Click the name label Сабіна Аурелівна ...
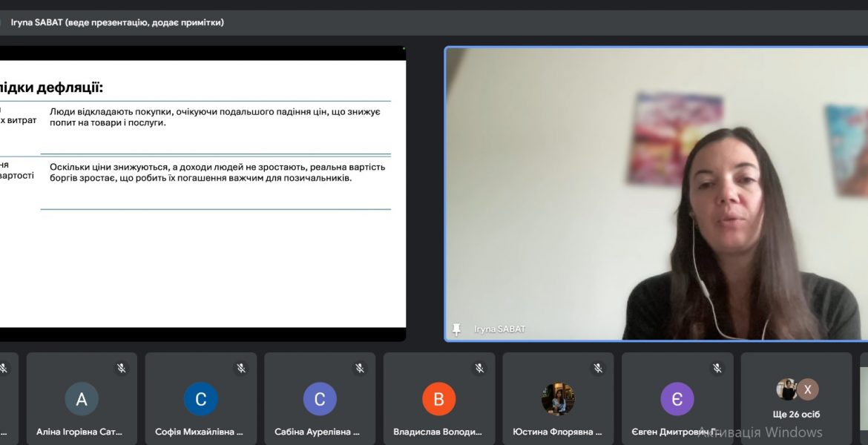This screenshot has height=445, width=868. pyautogui.click(x=318, y=432)
